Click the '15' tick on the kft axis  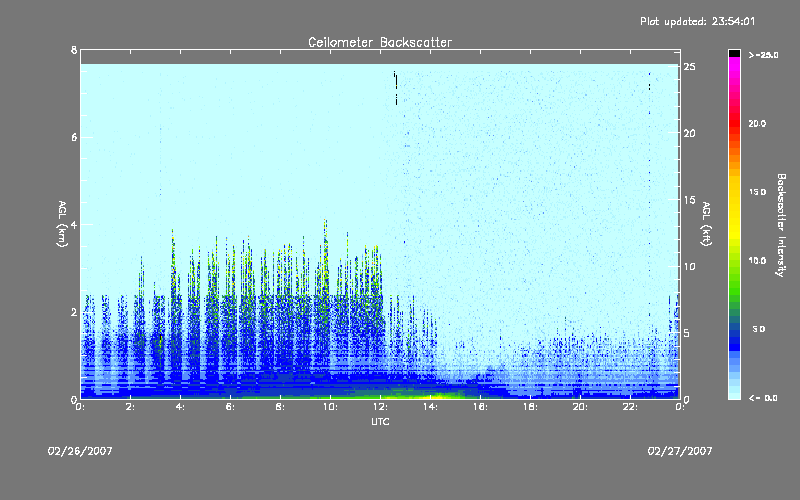[690, 200]
